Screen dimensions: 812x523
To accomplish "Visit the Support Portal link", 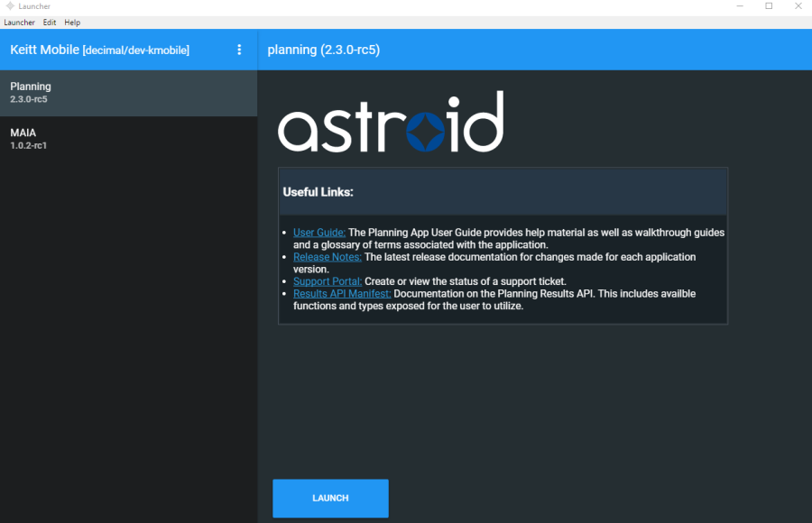I will [x=328, y=281].
